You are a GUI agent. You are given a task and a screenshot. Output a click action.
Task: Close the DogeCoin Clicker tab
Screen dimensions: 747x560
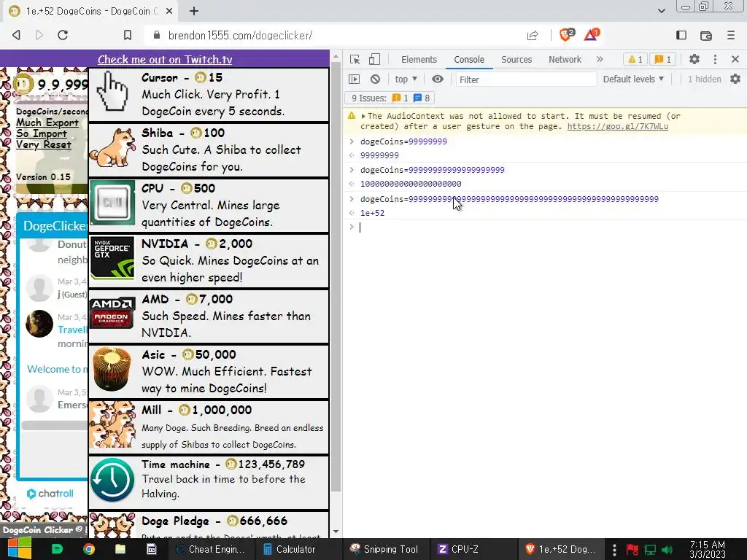[x=169, y=11]
